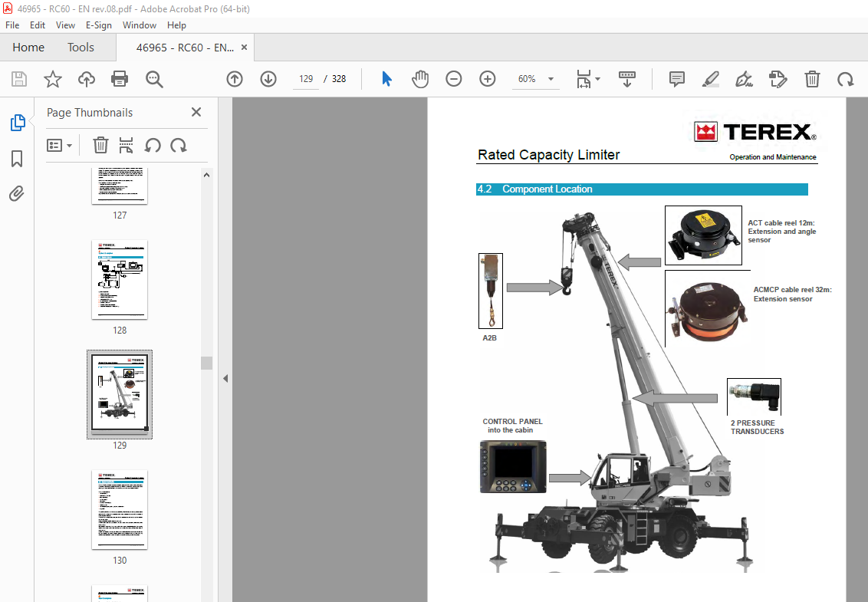Close the 46965 - RC60 document tab

pyautogui.click(x=244, y=48)
